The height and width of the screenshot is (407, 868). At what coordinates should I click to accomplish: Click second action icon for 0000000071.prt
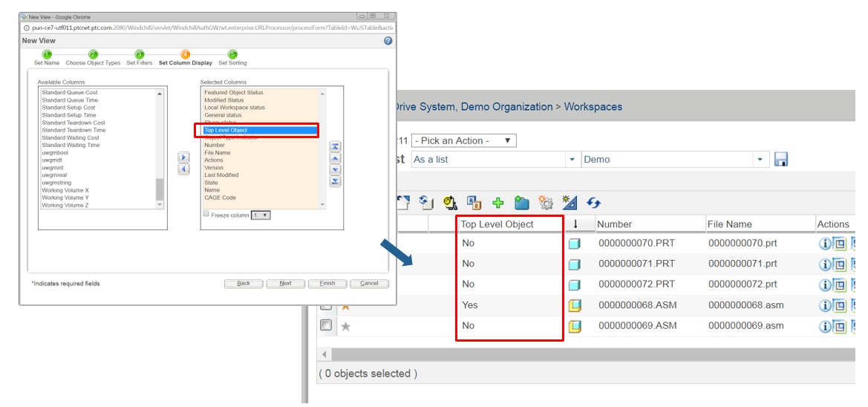[840, 264]
